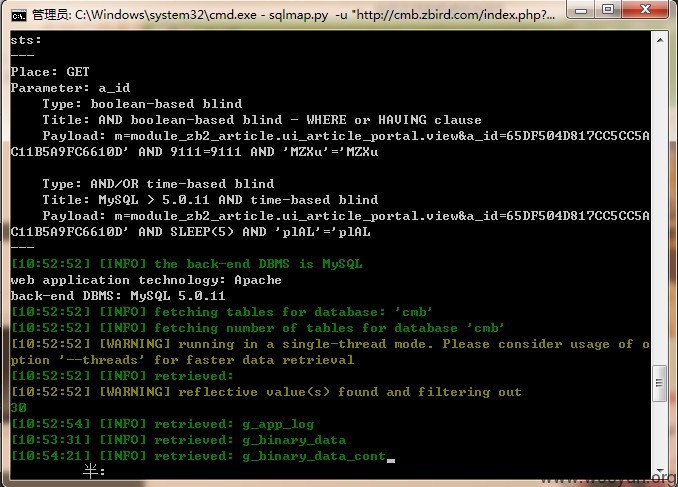Click the retrieved count '30'

click(x=19, y=408)
